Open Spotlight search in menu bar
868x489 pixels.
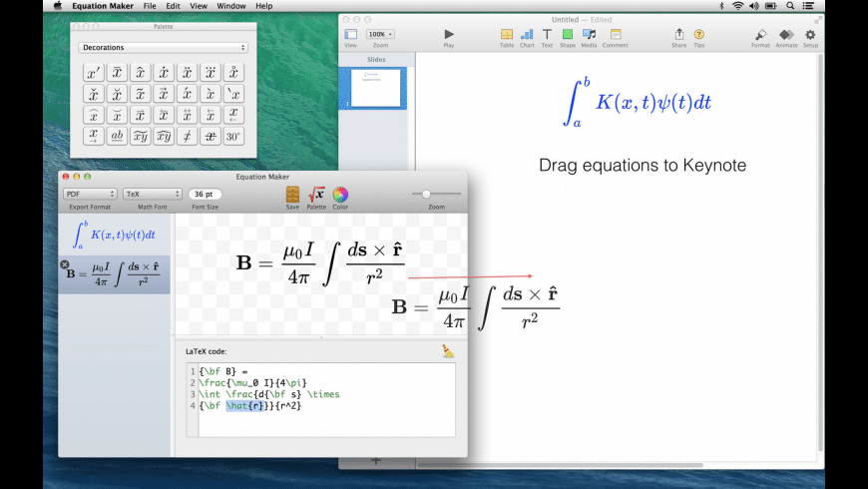coord(790,6)
